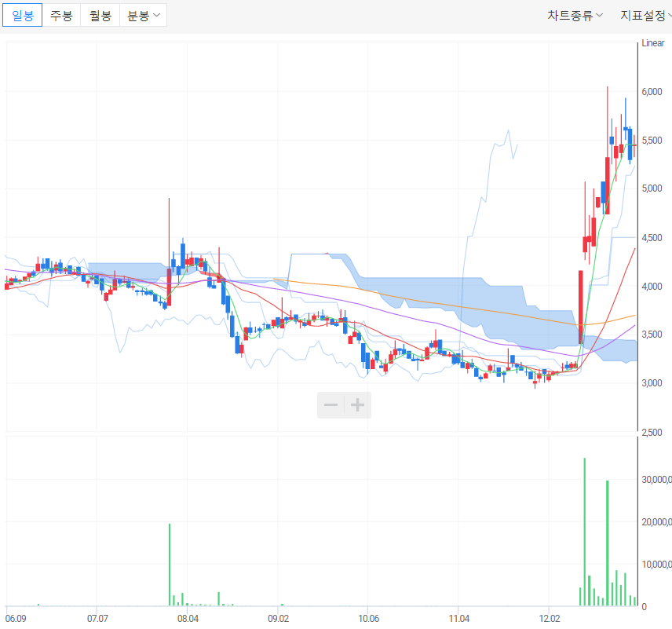Click the 3,000 price axis label
672x629 pixels.
click(x=652, y=383)
